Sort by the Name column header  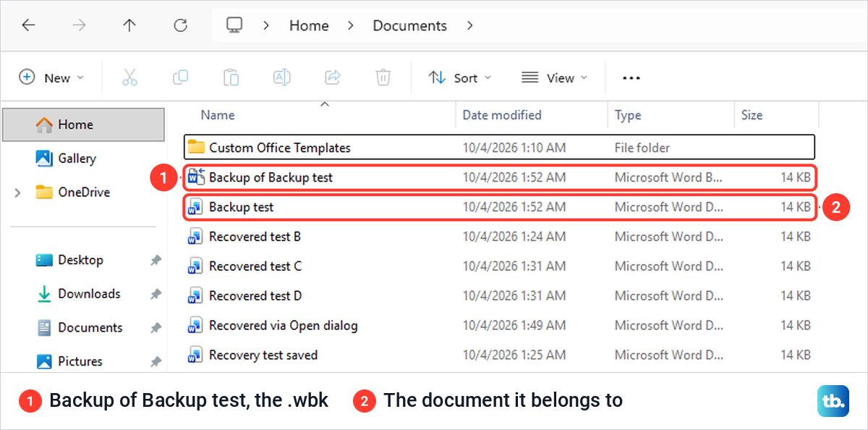pyautogui.click(x=218, y=114)
